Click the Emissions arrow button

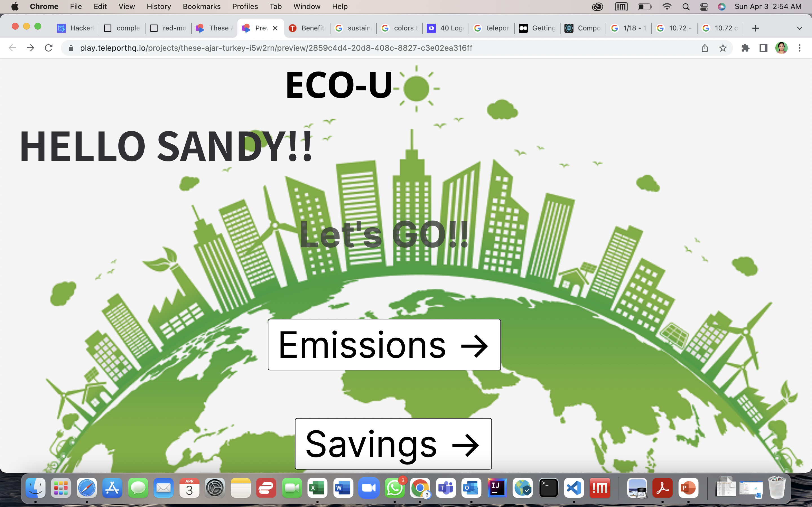(x=384, y=344)
